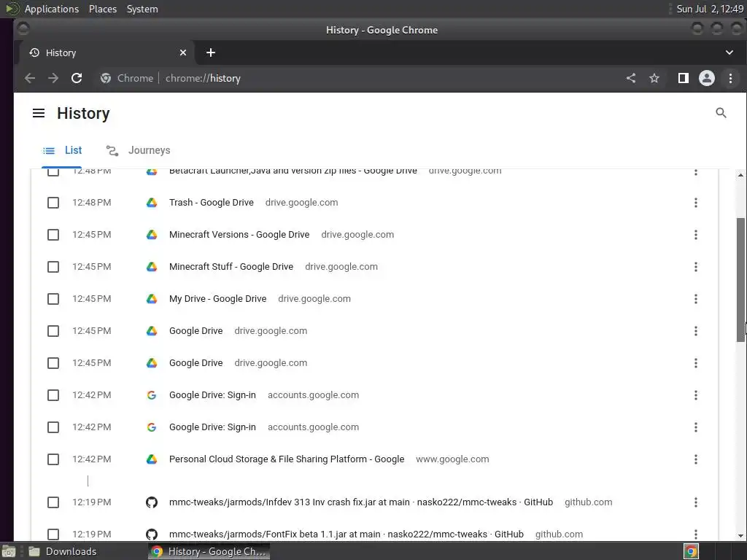Check the Minecraft Stuff entry checkbox
The image size is (747, 560).
point(53,267)
